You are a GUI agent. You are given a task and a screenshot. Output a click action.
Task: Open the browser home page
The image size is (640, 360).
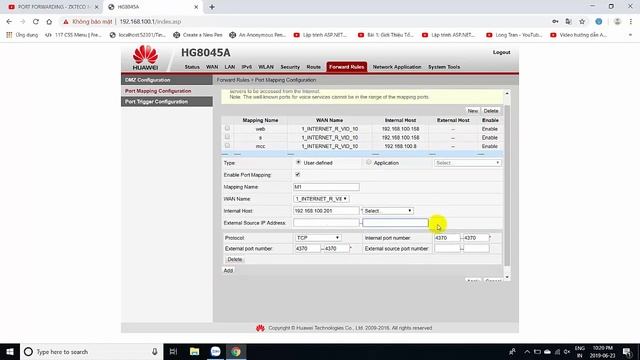point(49,22)
